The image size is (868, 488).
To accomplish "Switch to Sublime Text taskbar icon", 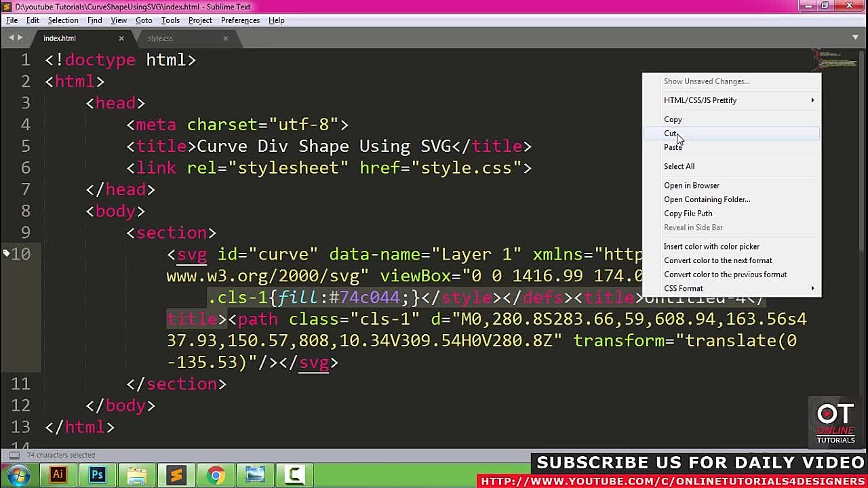I will point(176,475).
